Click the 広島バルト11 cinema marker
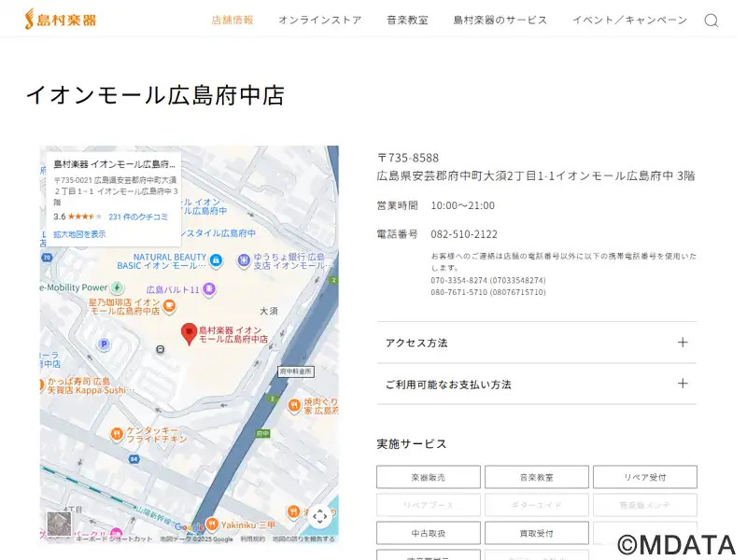The width and height of the screenshot is (747, 560). pos(209,289)
